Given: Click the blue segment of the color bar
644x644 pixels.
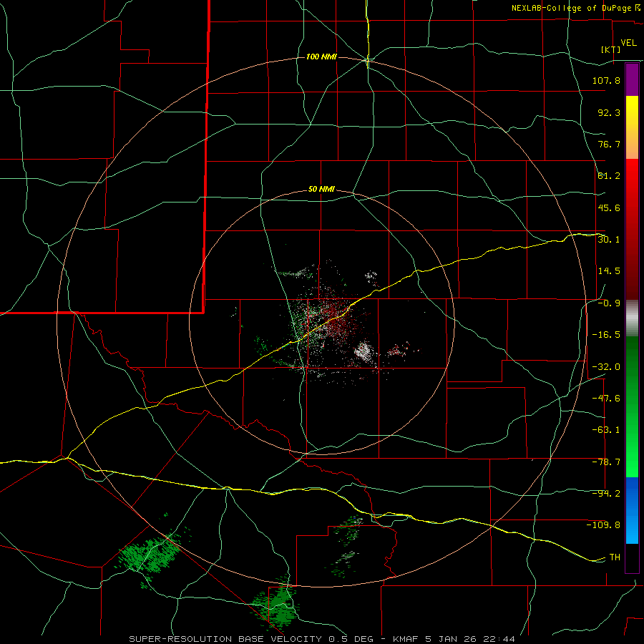Looking at the screenshot, I should click(632, 510).
